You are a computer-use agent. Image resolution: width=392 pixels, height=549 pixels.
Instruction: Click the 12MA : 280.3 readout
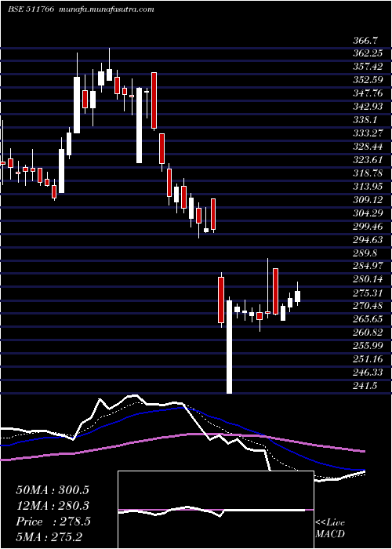tap(53, 506)
